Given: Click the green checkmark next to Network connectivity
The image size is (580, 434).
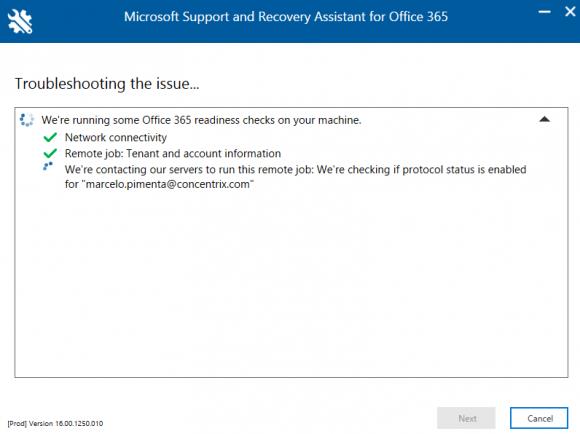Looking at the screenshot, I should (50, 137).
